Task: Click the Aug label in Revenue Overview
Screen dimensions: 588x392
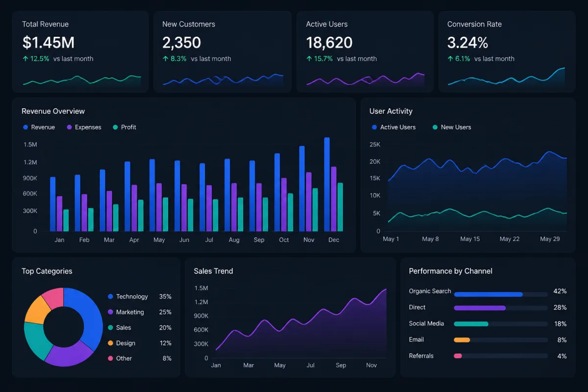Action: pos(234,240)
